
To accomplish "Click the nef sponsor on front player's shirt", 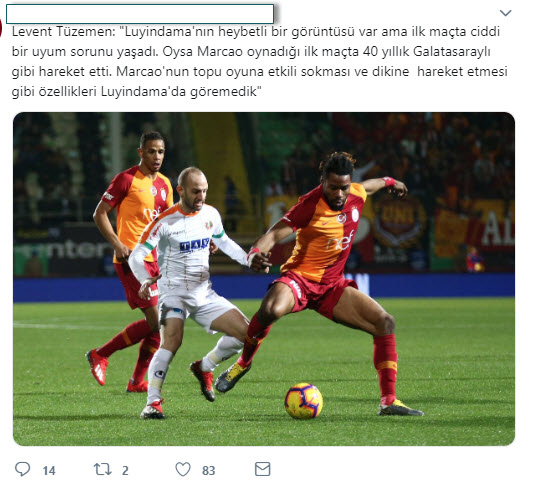I will [x=341, y=240].
